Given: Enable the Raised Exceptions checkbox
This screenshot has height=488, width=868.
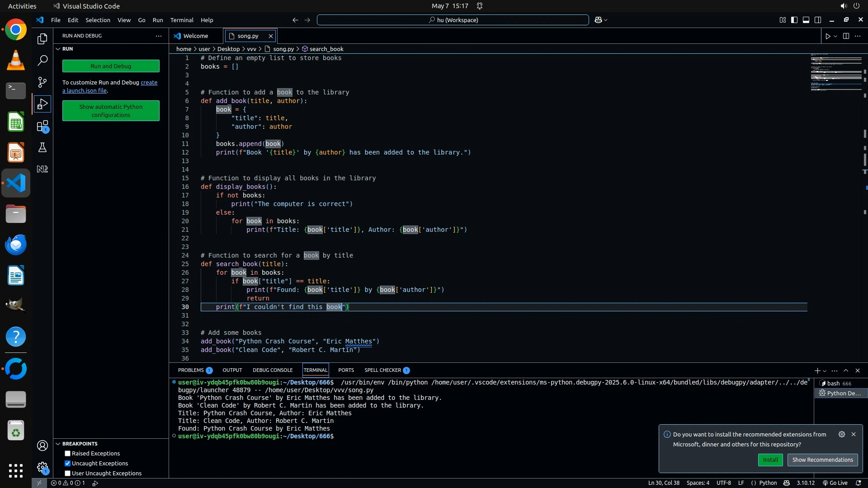Looking at the screenshot, I should (67, 454).
